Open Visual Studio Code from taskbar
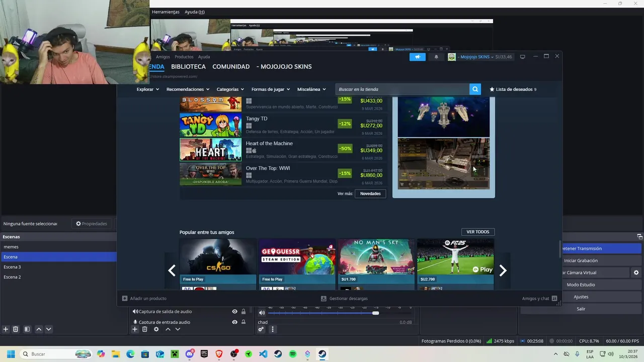Image resolution: width=644 pixels, height=362 pixels. coord(263,354)
